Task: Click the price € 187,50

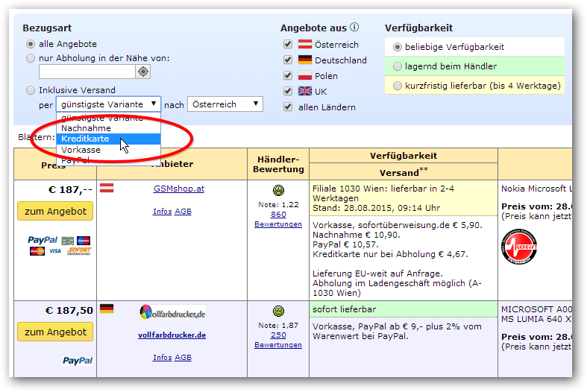Action: pos(69,311)
